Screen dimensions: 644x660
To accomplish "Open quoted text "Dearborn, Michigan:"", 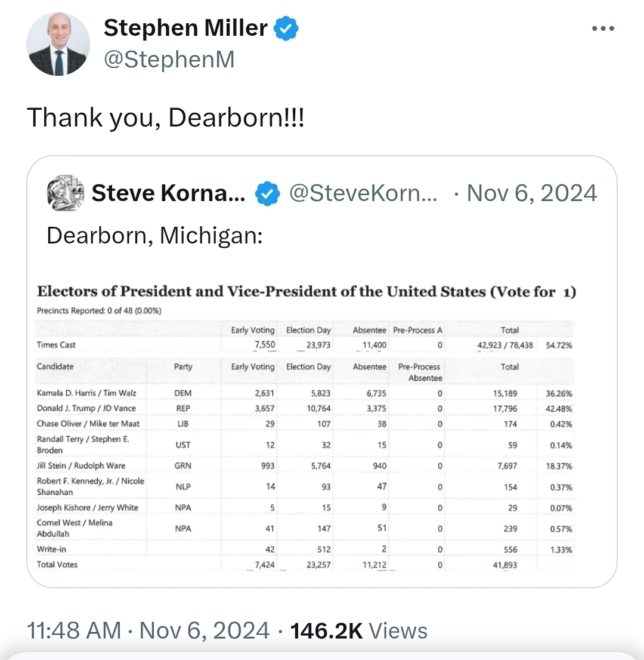I will pos(154,235).
